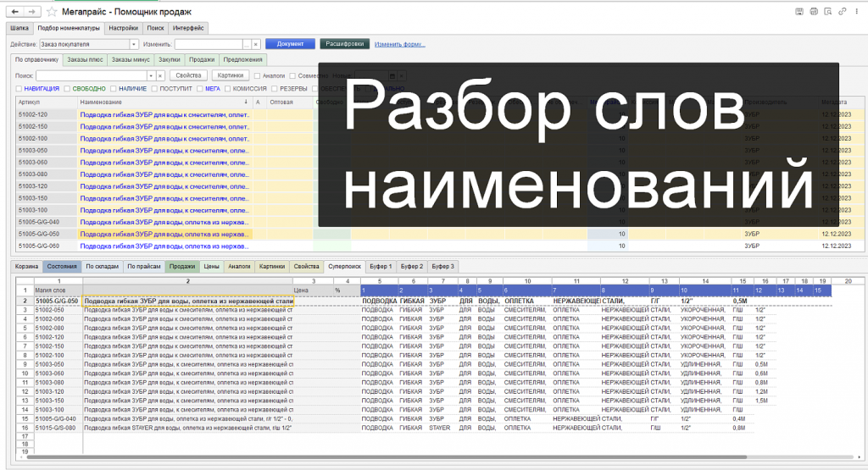Expand the Действие dropdown list
Screen dimensions: 868x470
coord(133,44)
